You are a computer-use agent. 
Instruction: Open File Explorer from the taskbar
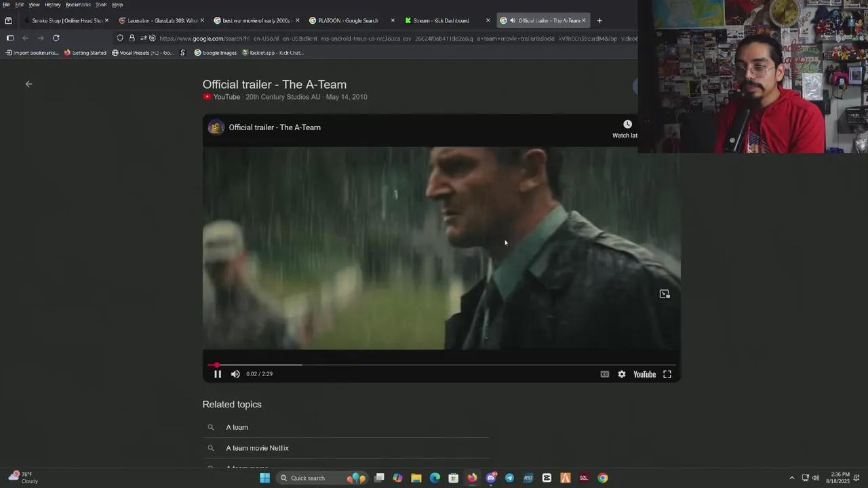(x=416, y=478)
